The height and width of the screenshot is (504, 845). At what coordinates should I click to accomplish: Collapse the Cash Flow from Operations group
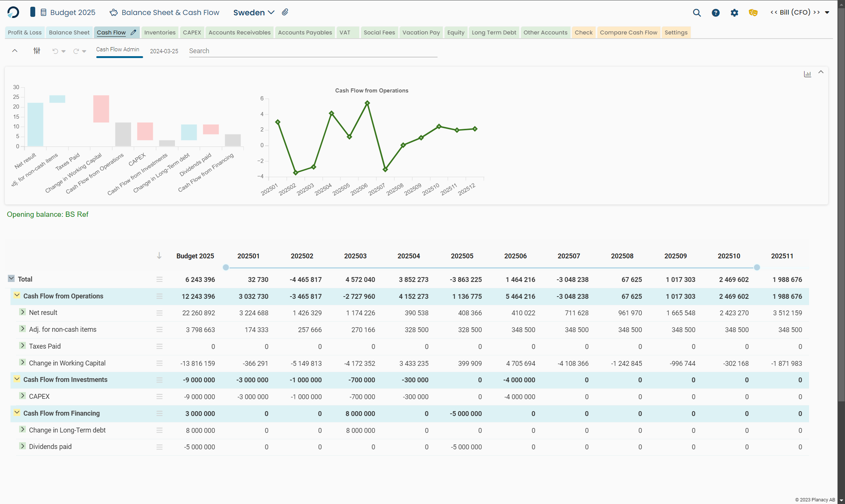17,295
